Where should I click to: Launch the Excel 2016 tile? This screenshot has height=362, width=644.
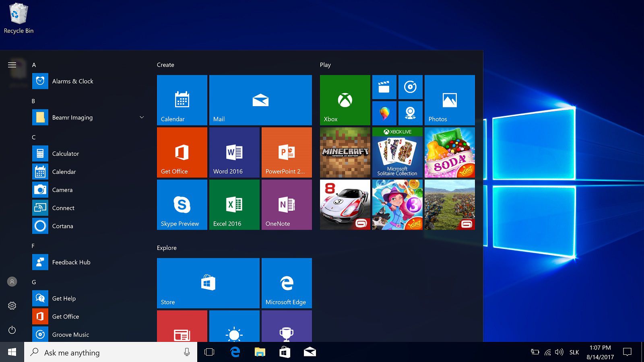click(x=234, y=205)
